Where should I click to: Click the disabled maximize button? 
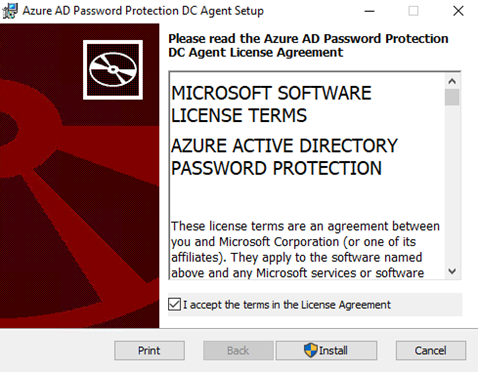tap(413, 11)
